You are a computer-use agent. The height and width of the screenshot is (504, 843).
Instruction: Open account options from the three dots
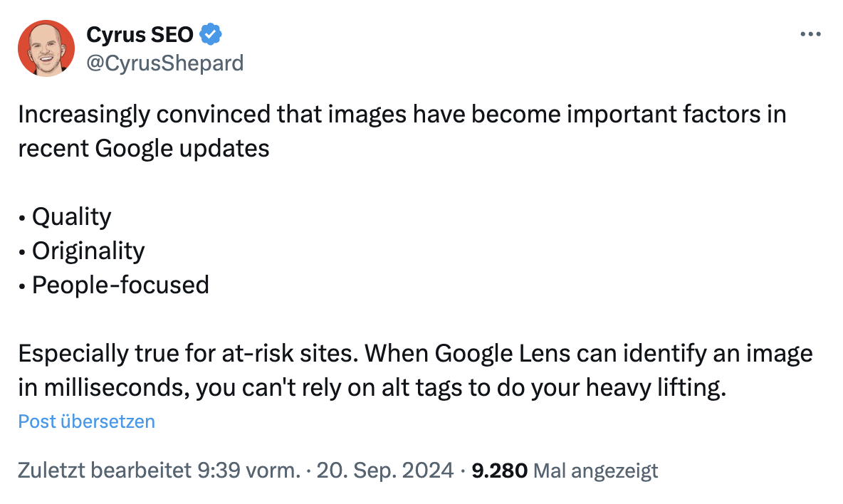811,33
